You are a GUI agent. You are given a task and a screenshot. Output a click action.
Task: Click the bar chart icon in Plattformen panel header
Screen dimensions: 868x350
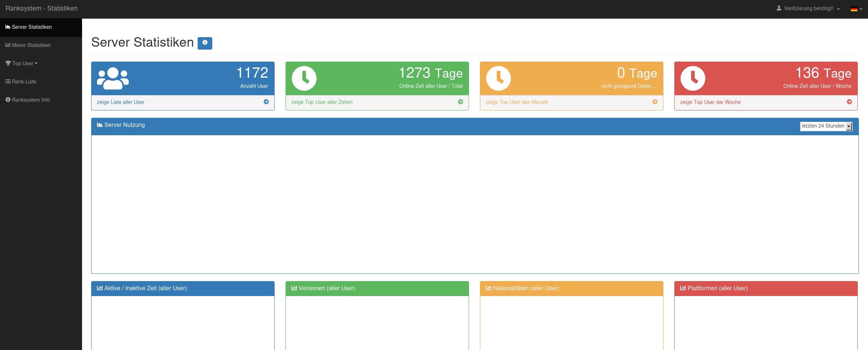coord(683,288)
